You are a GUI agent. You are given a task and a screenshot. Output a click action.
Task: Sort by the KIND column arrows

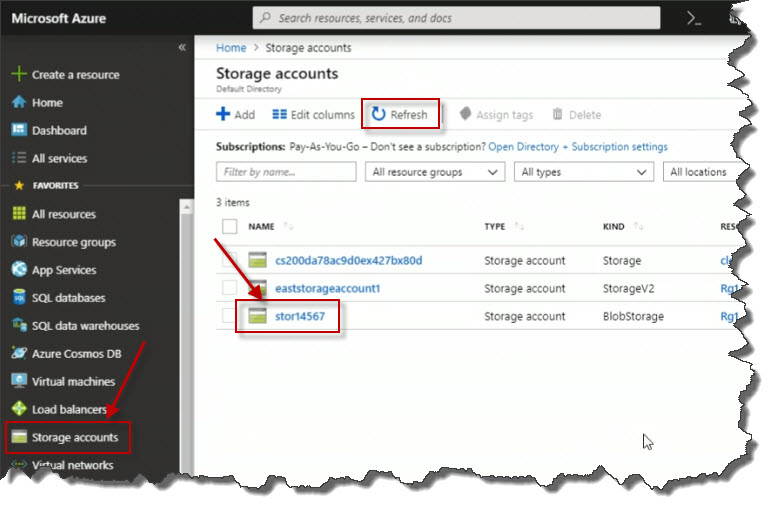pos(639,226)
